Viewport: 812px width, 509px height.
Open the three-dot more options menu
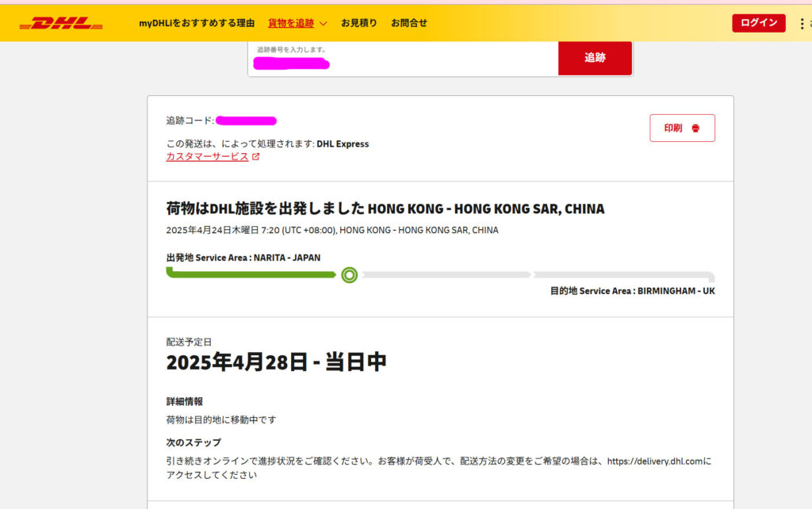(802, 23)
